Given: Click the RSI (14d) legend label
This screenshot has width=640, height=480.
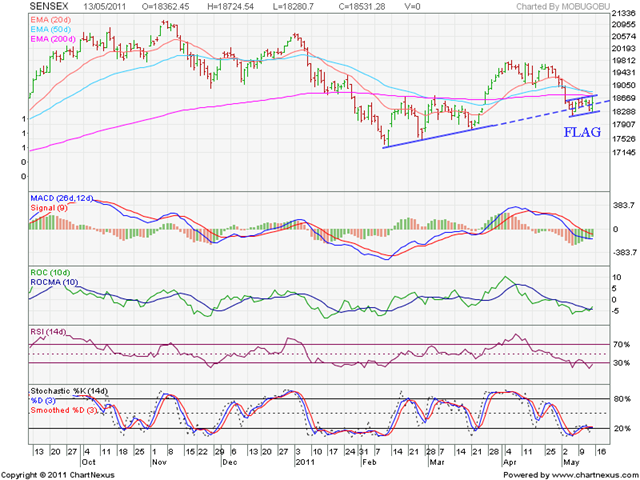Looking at the screenshot, I should point(48,332).
